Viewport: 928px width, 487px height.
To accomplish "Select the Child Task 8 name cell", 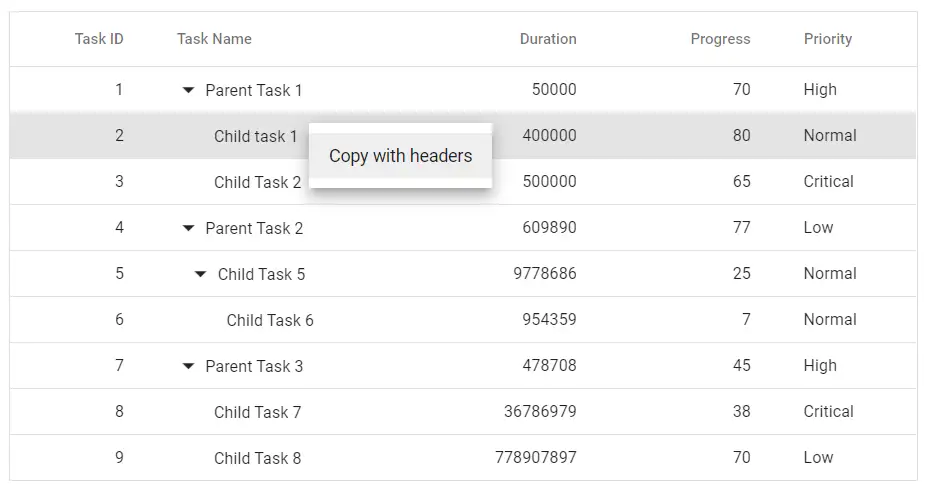I will tap(257, 459).
